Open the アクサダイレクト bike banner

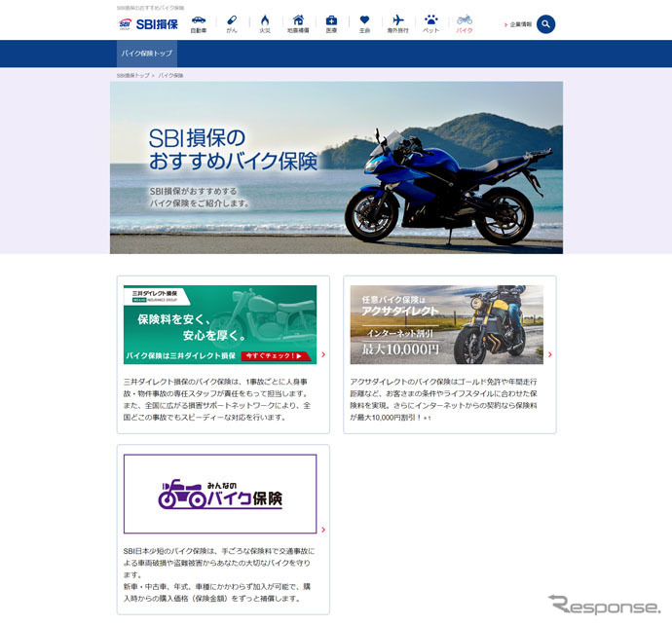447,325
